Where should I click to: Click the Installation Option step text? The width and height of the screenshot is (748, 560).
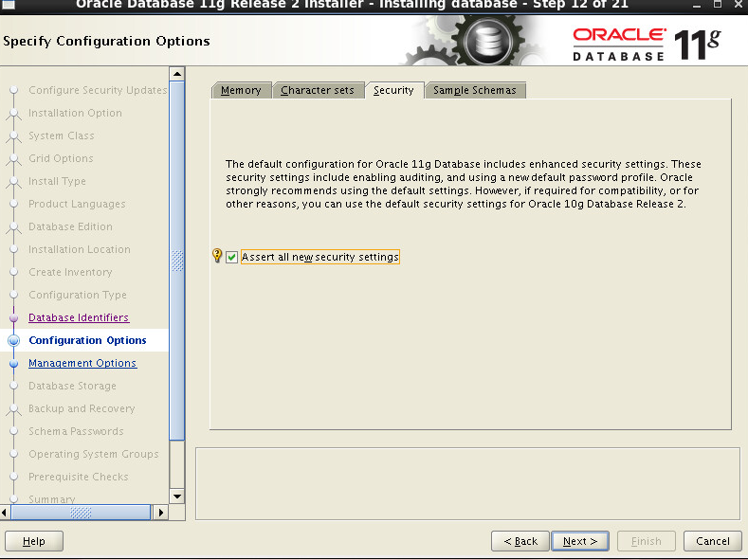point(75,113)
